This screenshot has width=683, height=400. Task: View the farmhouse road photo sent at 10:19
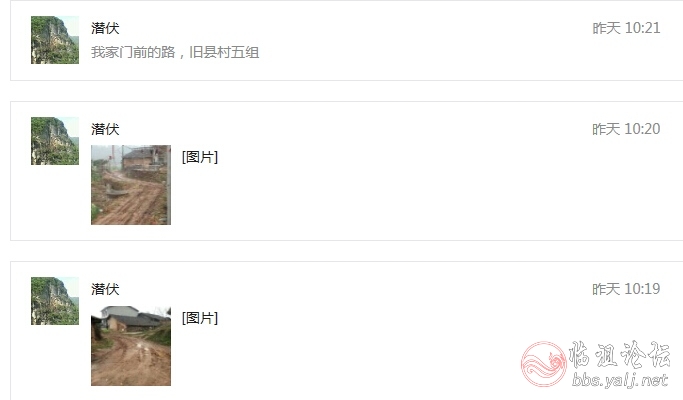131,346
